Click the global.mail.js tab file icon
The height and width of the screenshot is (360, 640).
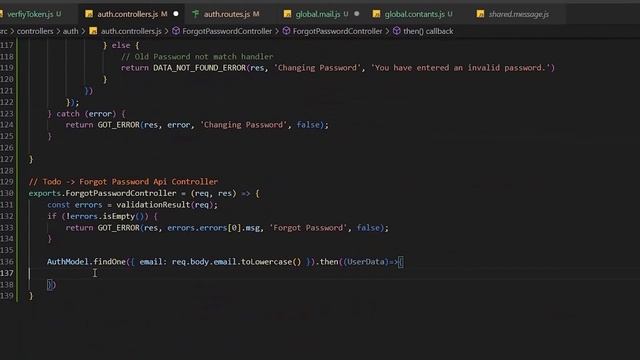pyautogui.click(x=287, y=14)
